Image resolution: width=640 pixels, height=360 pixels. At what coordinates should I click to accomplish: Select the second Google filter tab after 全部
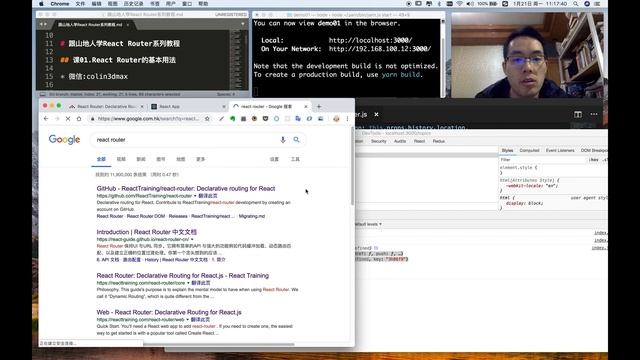click(121, 159)
